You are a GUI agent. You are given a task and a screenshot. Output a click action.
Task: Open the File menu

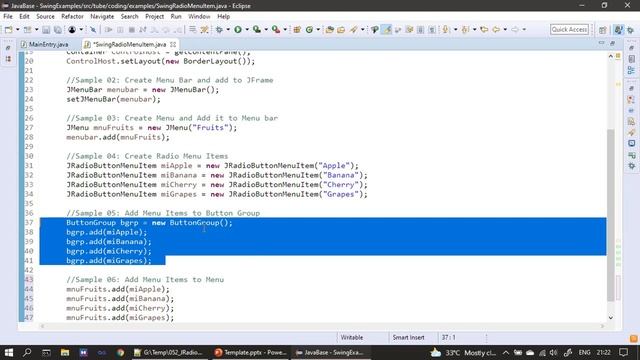tap(8, 16)
